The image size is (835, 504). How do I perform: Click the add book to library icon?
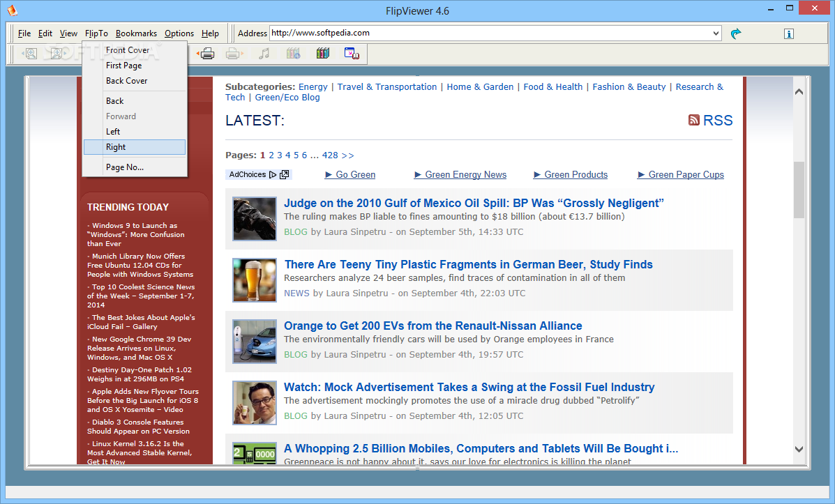click(293, 53)
